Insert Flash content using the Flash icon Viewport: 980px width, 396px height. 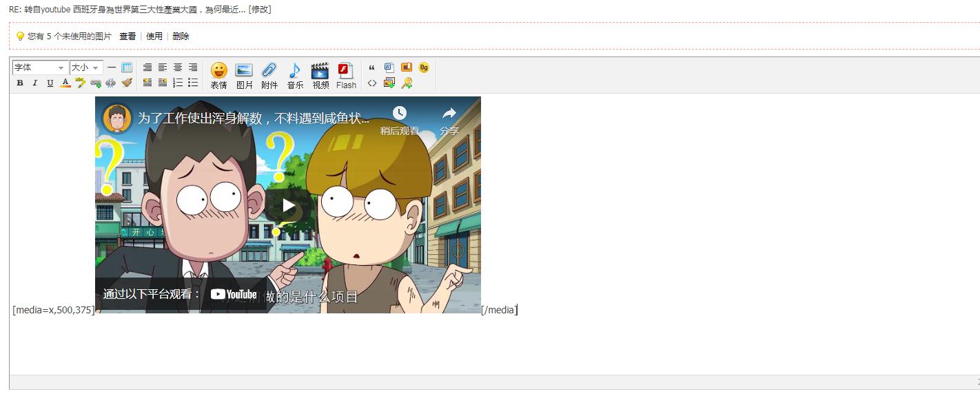(346, 75)
